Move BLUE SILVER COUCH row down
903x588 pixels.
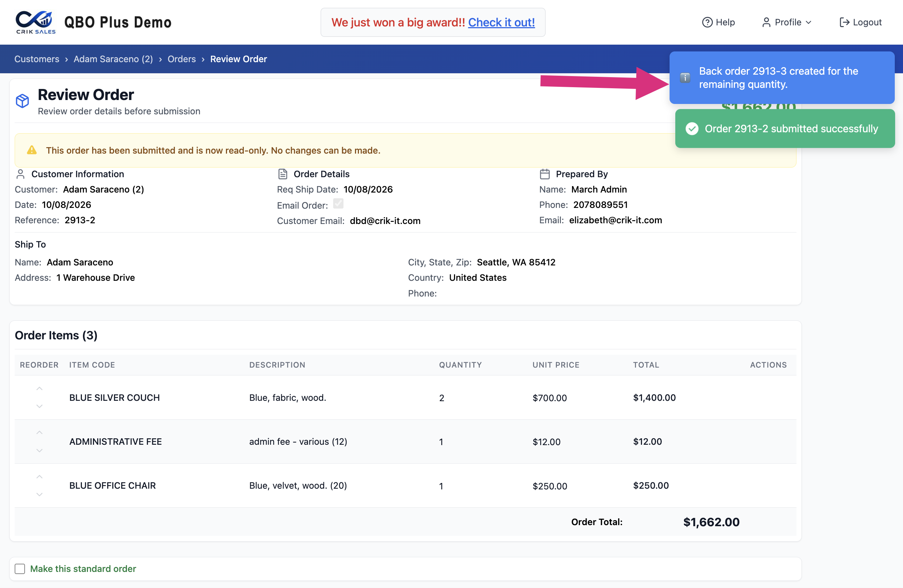point(39,406)
